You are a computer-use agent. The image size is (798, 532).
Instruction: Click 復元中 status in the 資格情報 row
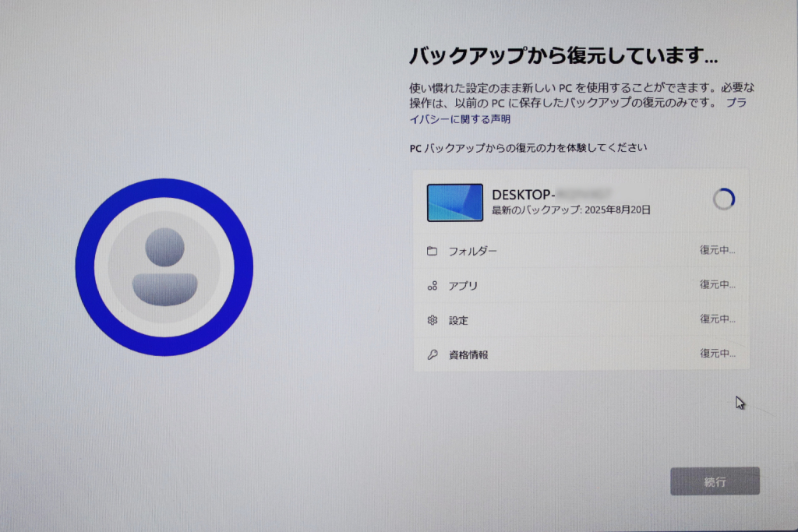click(x=717, y=353)
